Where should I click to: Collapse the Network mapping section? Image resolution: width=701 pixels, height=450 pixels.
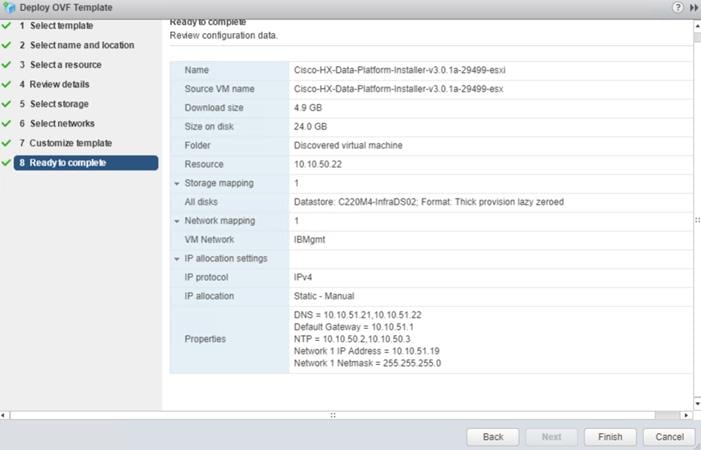(177, 221)
